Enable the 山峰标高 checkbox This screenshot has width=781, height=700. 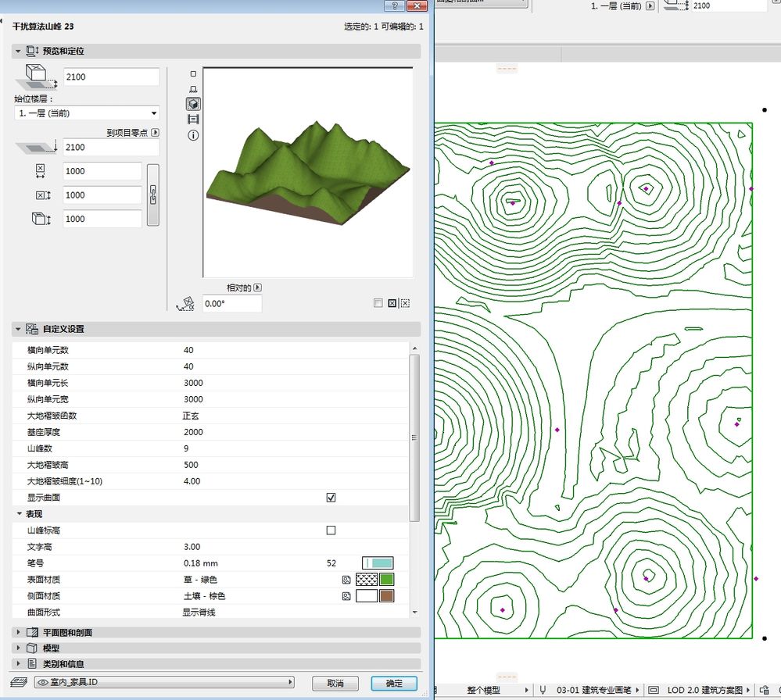click(331, 530)
